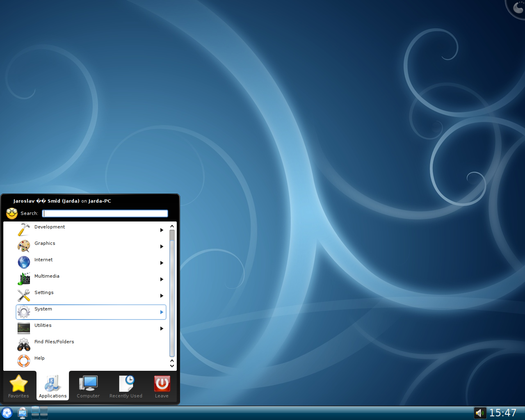Open the Recently Used tab
Viewport: 525px width, 420px height.
click(126, 386)
